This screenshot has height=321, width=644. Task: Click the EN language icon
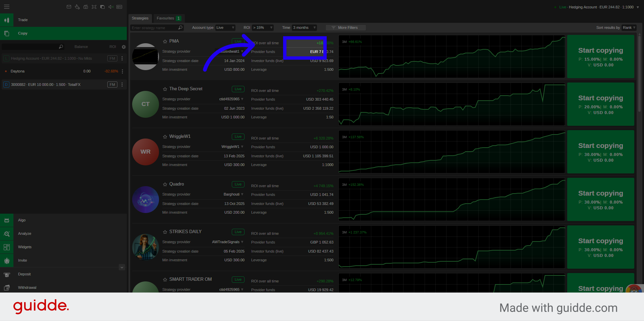(x=119, y=7)
